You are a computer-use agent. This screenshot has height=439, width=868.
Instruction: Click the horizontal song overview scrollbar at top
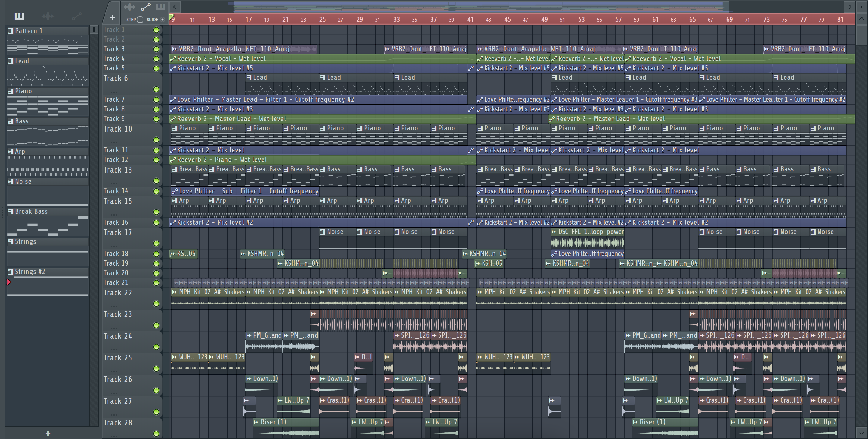(481, 7)
